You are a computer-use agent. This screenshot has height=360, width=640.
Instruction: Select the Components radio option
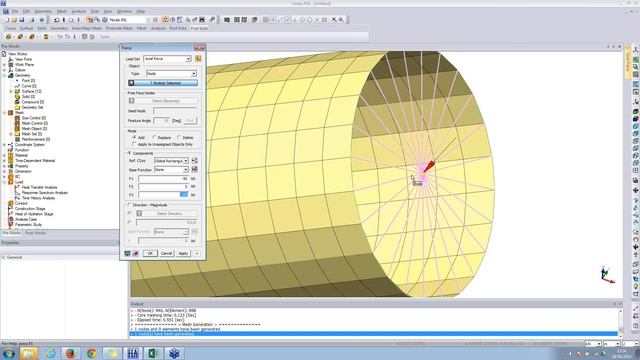[129, 153]
